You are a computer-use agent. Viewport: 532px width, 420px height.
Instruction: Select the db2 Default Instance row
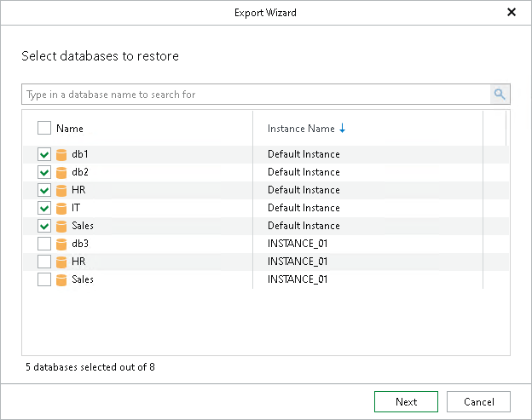(304, 172)
